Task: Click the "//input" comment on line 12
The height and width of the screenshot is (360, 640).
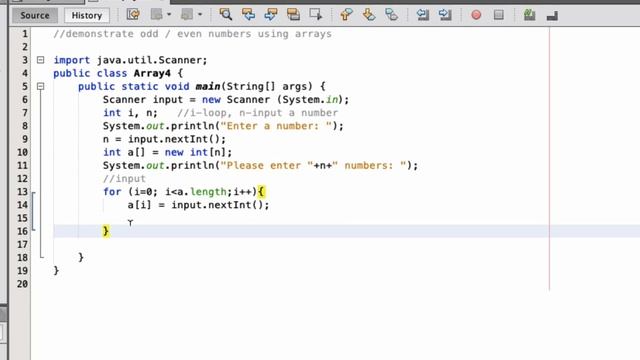Action: pos(124,179)
